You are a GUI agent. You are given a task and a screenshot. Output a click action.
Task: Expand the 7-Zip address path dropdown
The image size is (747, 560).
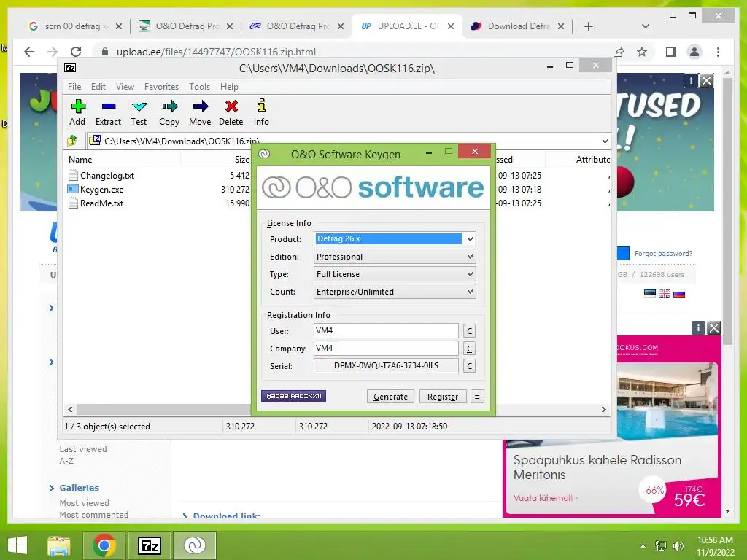pos(605,141)
